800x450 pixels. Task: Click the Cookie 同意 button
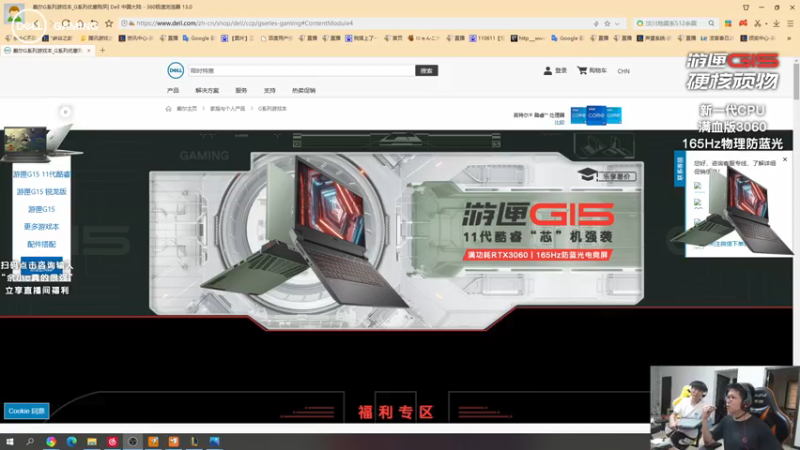(x=27, y=411)
